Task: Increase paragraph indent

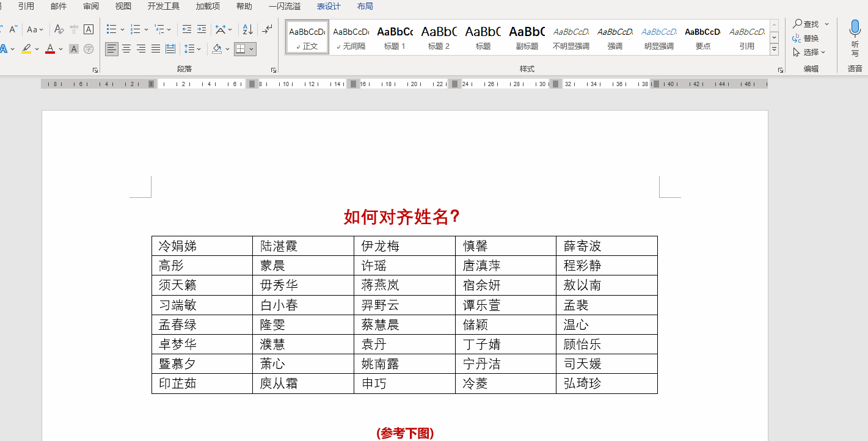Action: (202, 29)
